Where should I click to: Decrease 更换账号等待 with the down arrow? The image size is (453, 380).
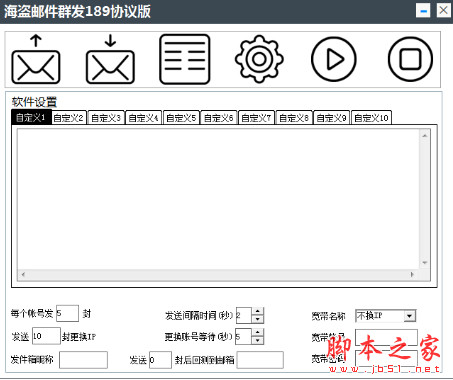point(257,341)
